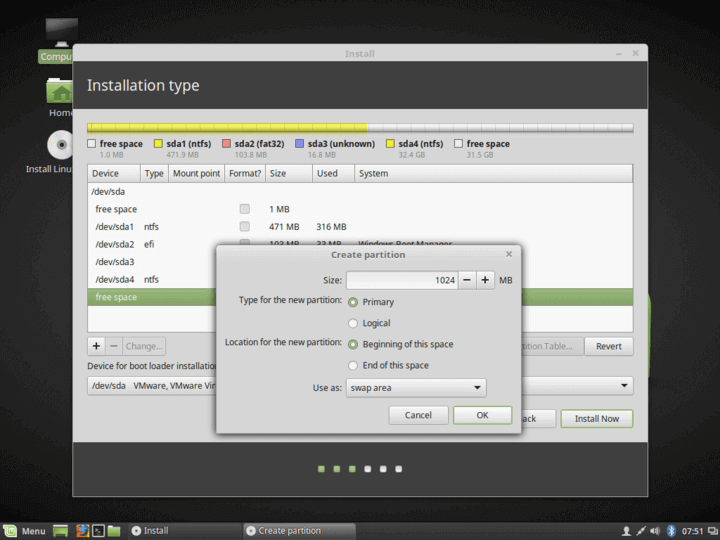
Task: Select the Primary partition type
Action: (x=353, y=302)
